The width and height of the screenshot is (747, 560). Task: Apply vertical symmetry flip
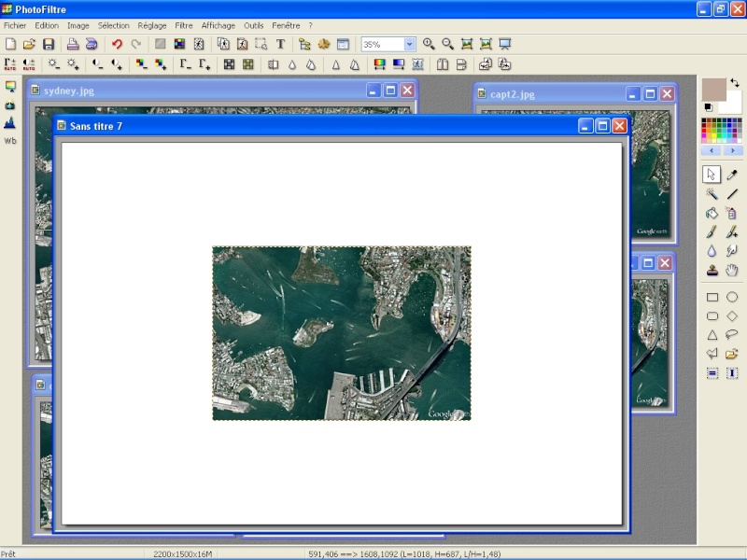461,64
